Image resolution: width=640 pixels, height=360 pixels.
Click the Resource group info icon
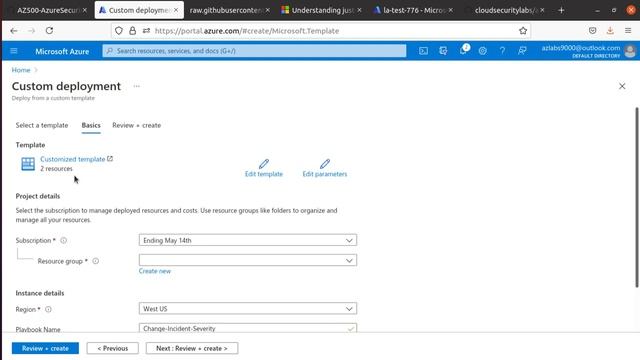(96, 261)
